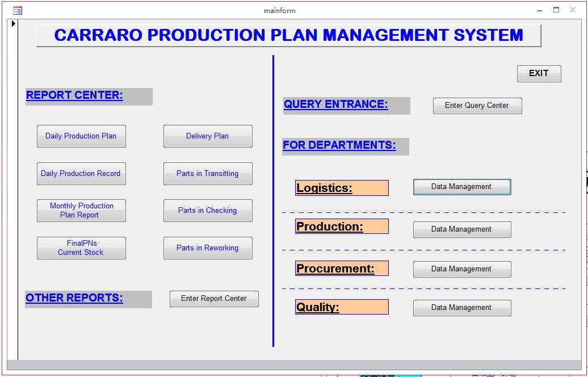588x377 pixels.
Task: Click the Enter Query Center button
Action: coord(477,106)
